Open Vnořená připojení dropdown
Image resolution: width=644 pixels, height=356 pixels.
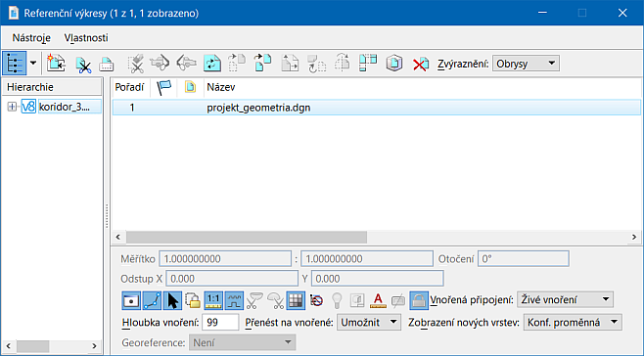(565, 299)
